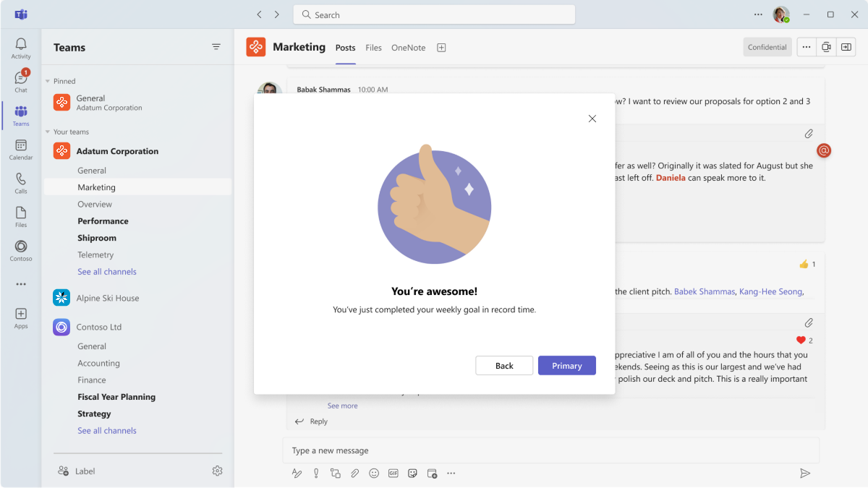Image resolution: width=868 pixels, height=488 pixels.
Task: Close the You're awesome dialog
Action: click(x=592, y=119)
